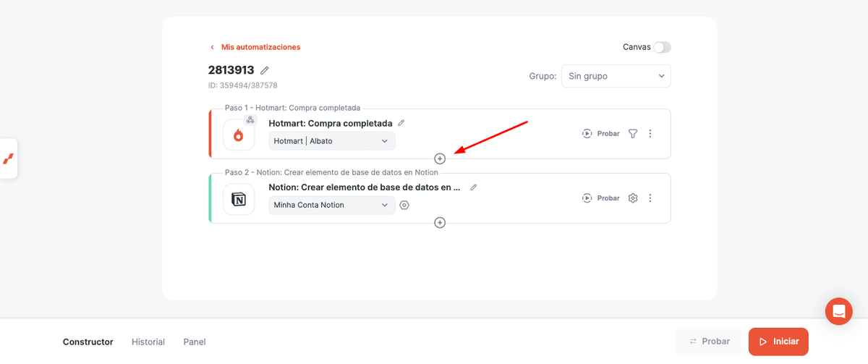The height and width of the screenshot is (364, 868).
Task: Open the chat support bubble
Action: 839,311
